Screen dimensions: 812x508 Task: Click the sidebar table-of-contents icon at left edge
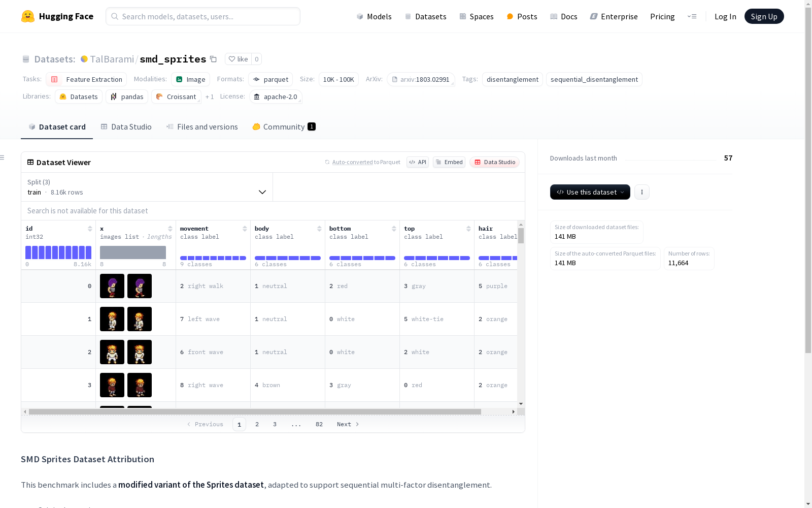[x=2, y=157]
